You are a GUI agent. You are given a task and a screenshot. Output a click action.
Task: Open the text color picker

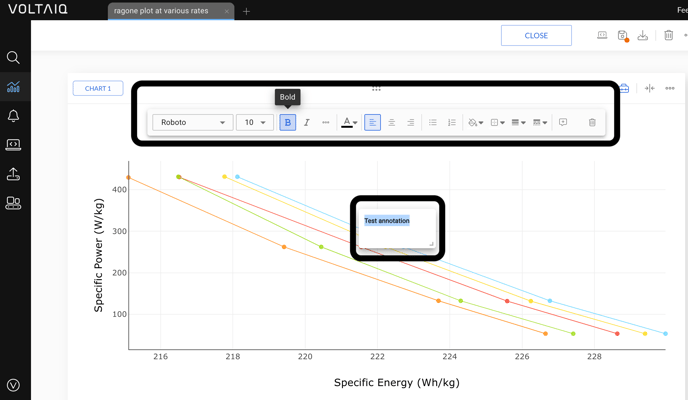349,123
